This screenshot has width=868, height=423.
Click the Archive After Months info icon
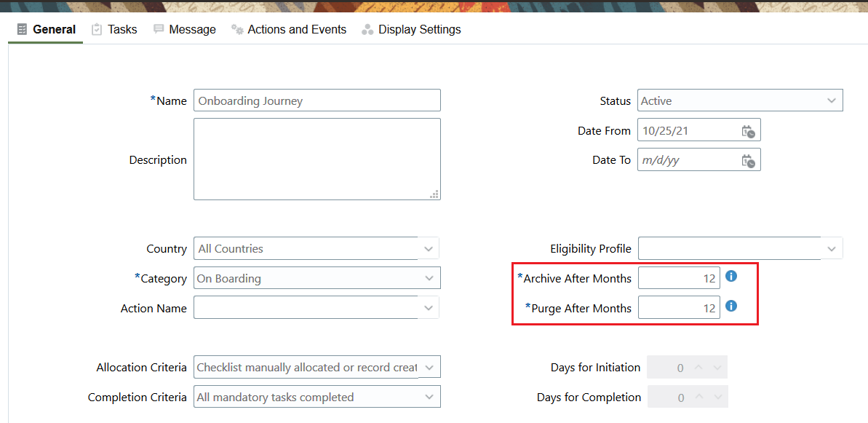732,277
